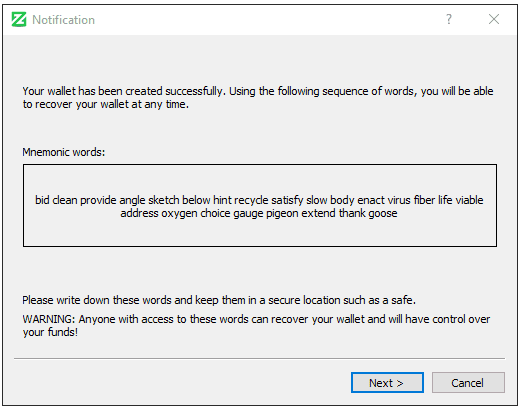
Task: Click the word "goose" ending the mnemonic
Action: (383, 213)
